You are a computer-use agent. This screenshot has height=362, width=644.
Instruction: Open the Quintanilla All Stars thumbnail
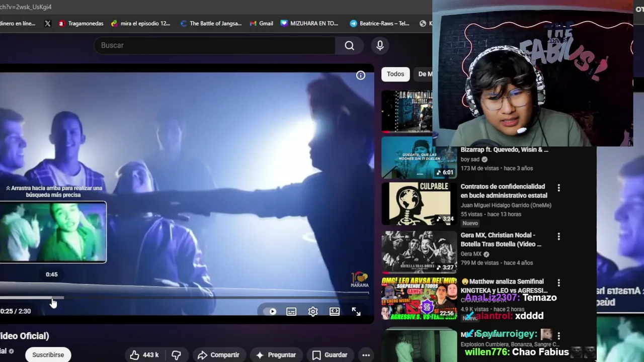click(407, 111)
